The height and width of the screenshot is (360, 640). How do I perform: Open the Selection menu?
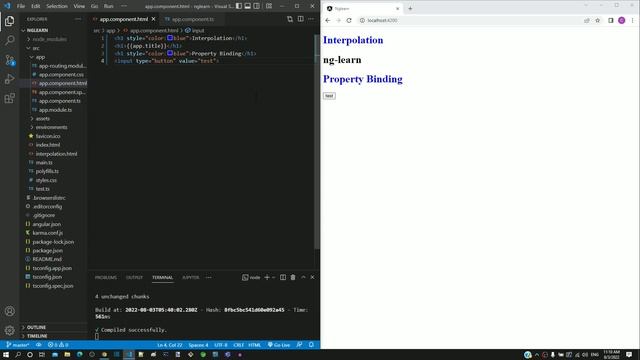pyautogui.click(x=57, y=6)
